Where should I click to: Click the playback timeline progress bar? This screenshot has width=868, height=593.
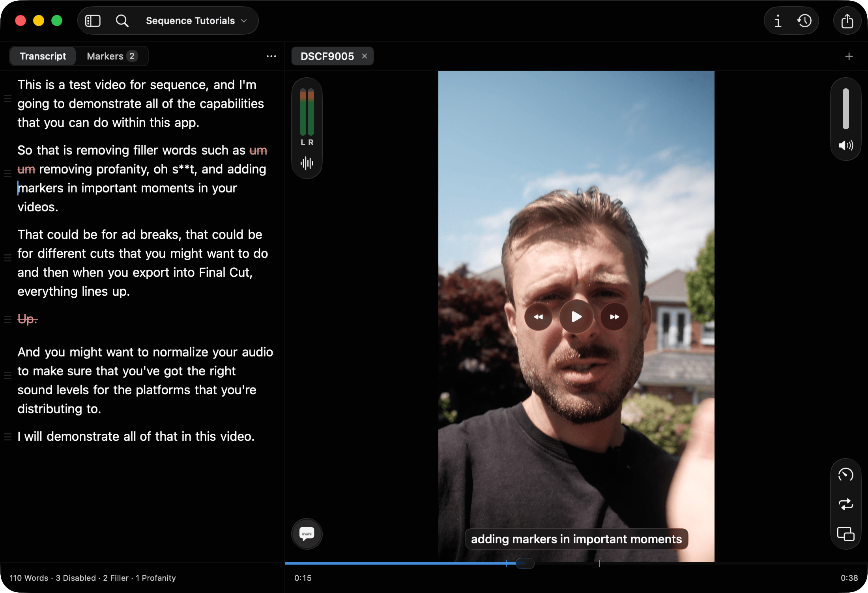(x=576, y=563)
